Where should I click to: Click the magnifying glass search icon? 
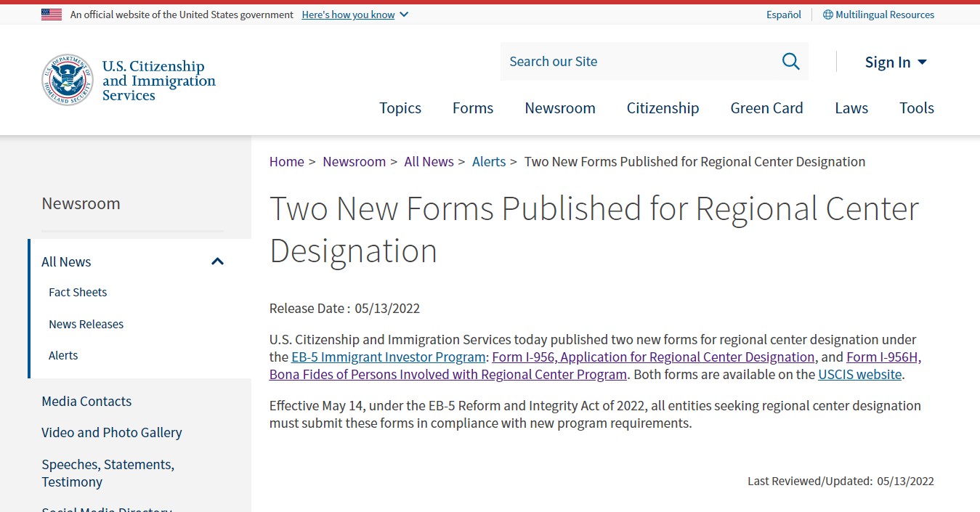pyautogui.click(x=790, y=62)
